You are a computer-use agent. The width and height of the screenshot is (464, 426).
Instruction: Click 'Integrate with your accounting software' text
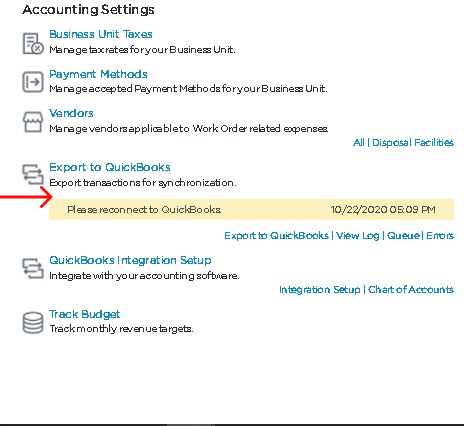[144, 276]
